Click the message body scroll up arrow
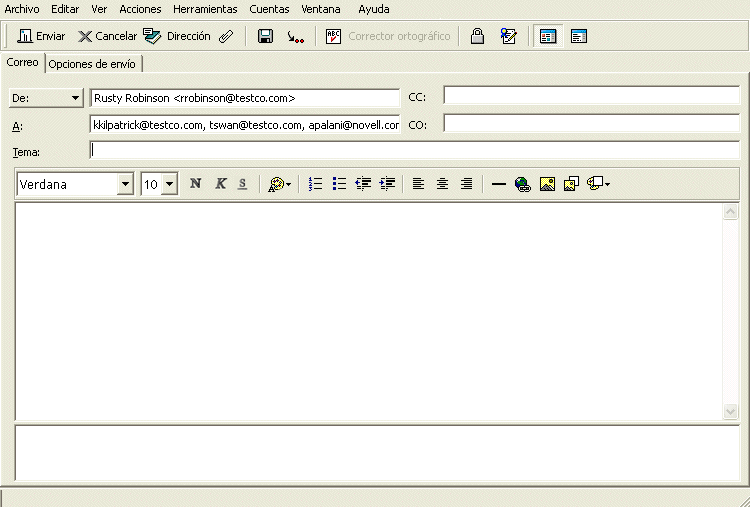Screen dimensions: 750x507 (x=730, y=211)
